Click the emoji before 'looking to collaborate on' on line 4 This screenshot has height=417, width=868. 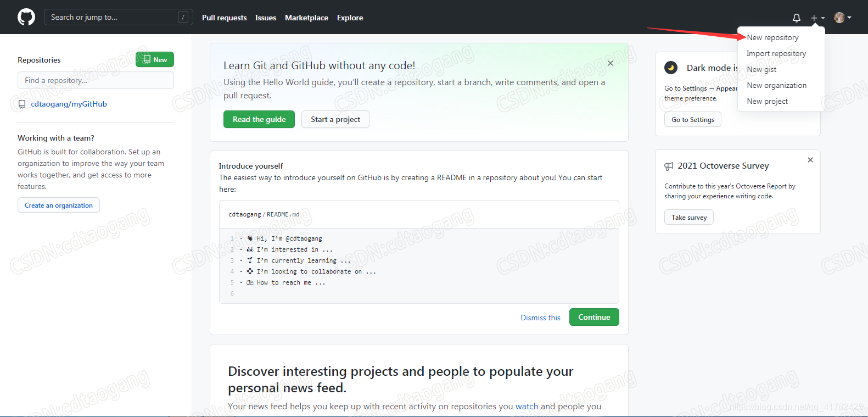[x=250, y=271]
